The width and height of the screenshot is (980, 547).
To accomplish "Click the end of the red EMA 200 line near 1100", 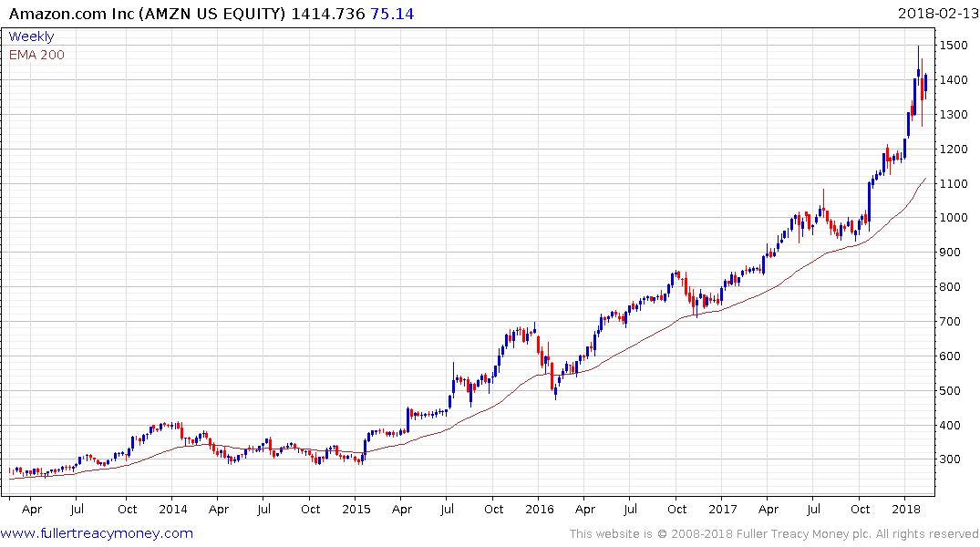I will tap(925, 178).
